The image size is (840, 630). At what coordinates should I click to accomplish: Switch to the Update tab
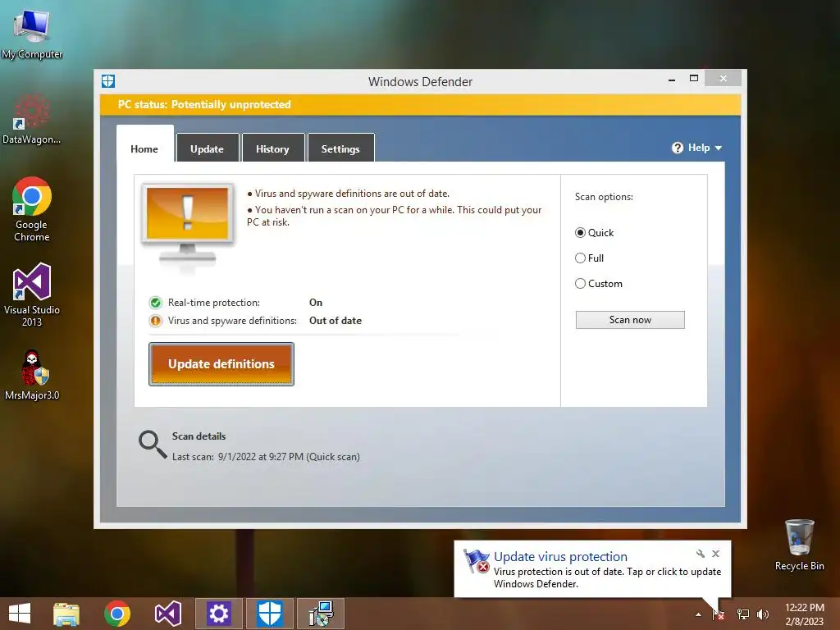click(x=208, y=148)
